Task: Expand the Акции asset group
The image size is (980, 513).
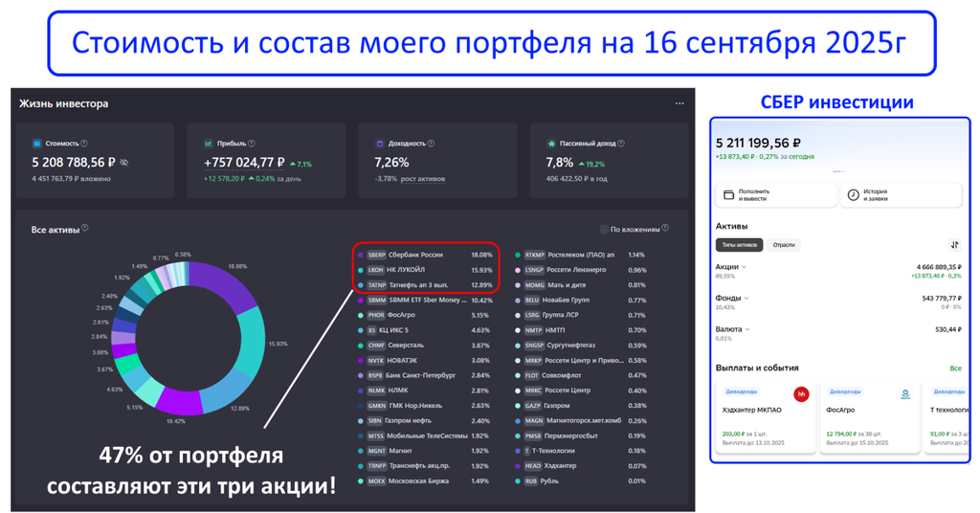Action: [744, 267]
